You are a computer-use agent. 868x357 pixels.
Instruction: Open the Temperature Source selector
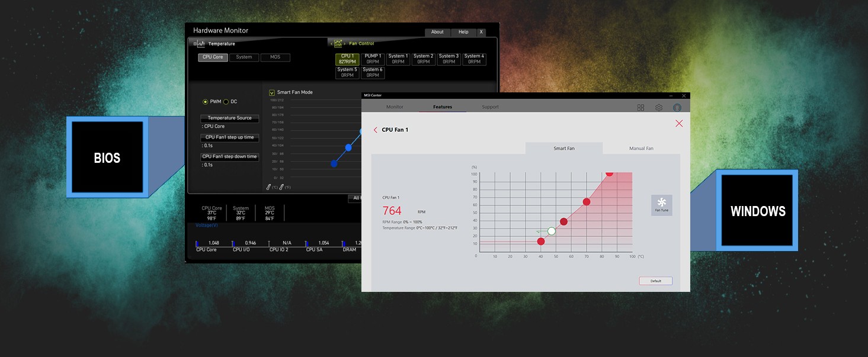click(229, 118)
